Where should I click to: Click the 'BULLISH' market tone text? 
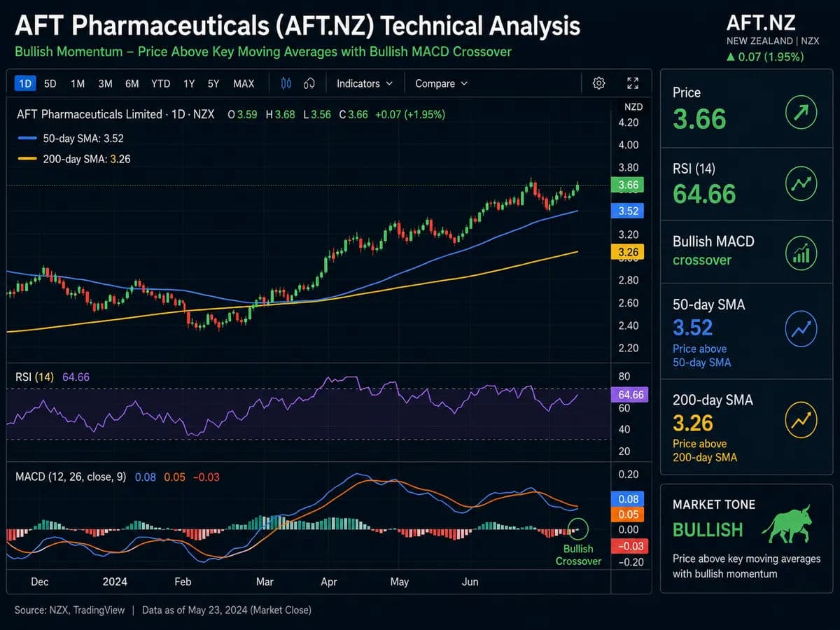pos(708,530)
